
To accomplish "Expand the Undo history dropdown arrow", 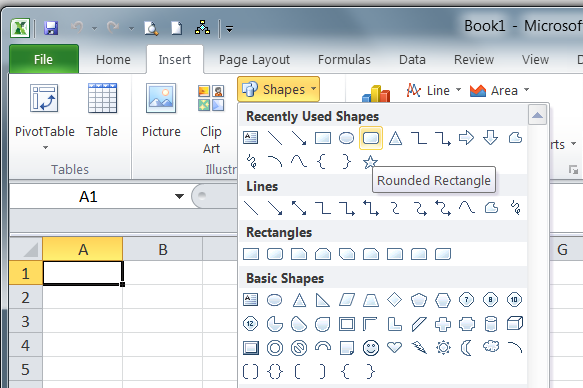I will tap(94, 28).
